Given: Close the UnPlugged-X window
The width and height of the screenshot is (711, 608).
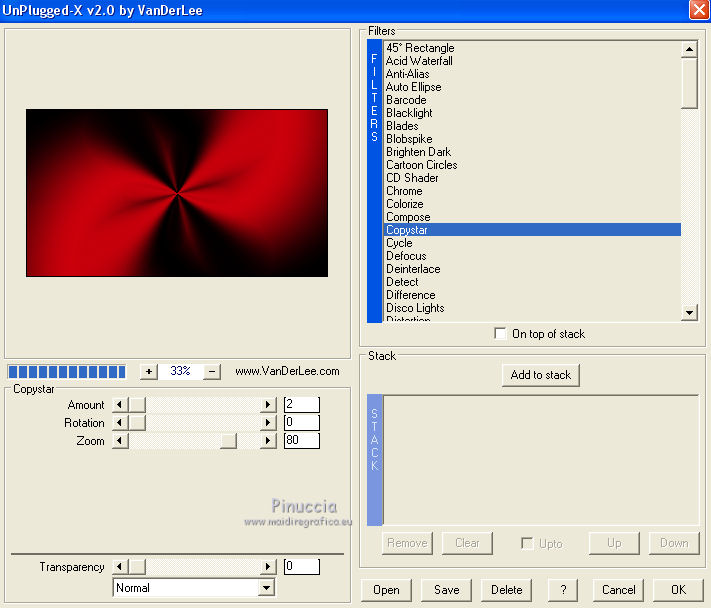Looking at the screenshot, I should 699,10.
